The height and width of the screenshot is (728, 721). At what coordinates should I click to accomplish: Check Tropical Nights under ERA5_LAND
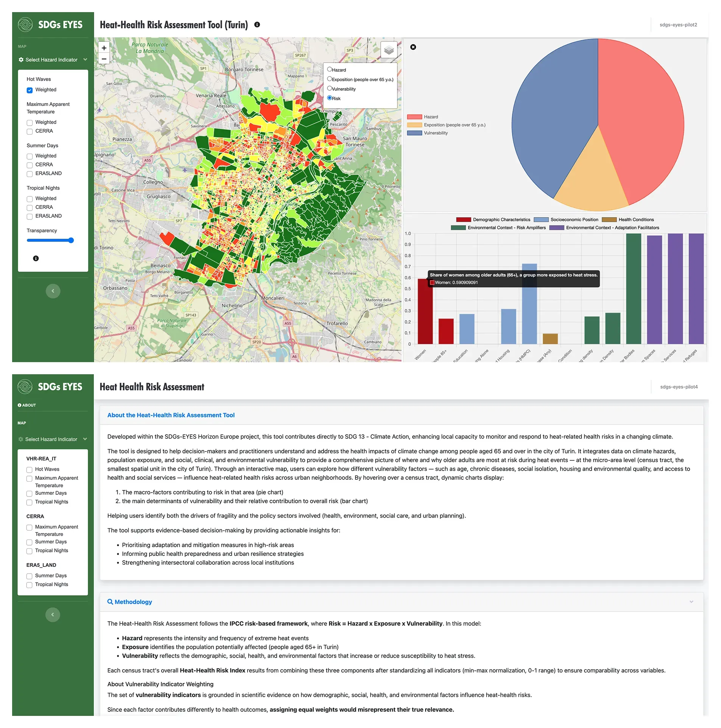coord(29,585)
